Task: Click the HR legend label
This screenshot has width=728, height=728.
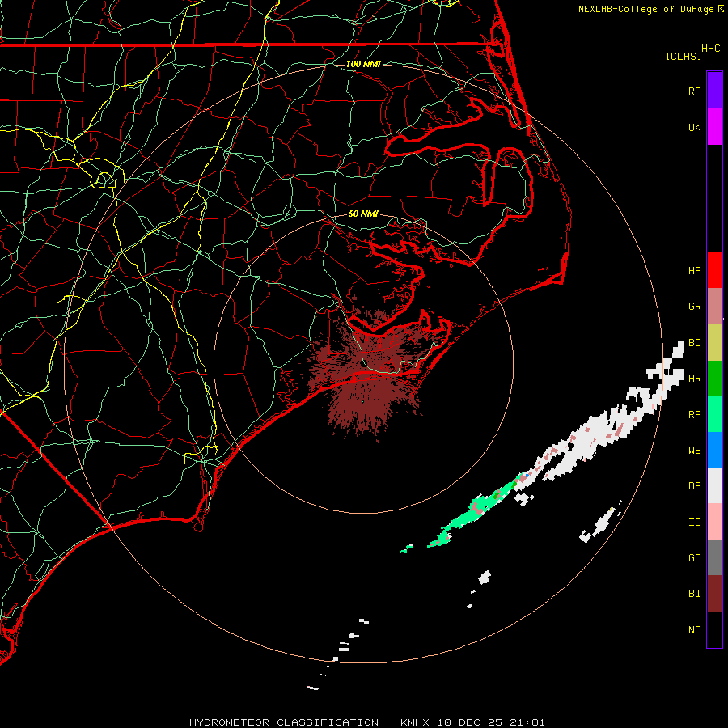Action: coord(694,379)
